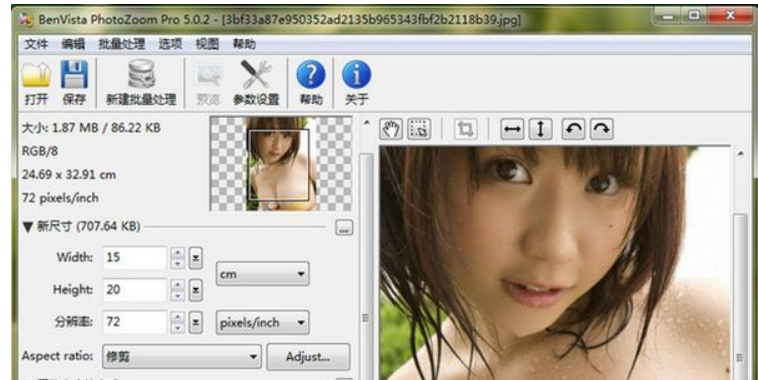
Task: Click the PhotoZoom app icon in title bar
Action: pos(27,20)
